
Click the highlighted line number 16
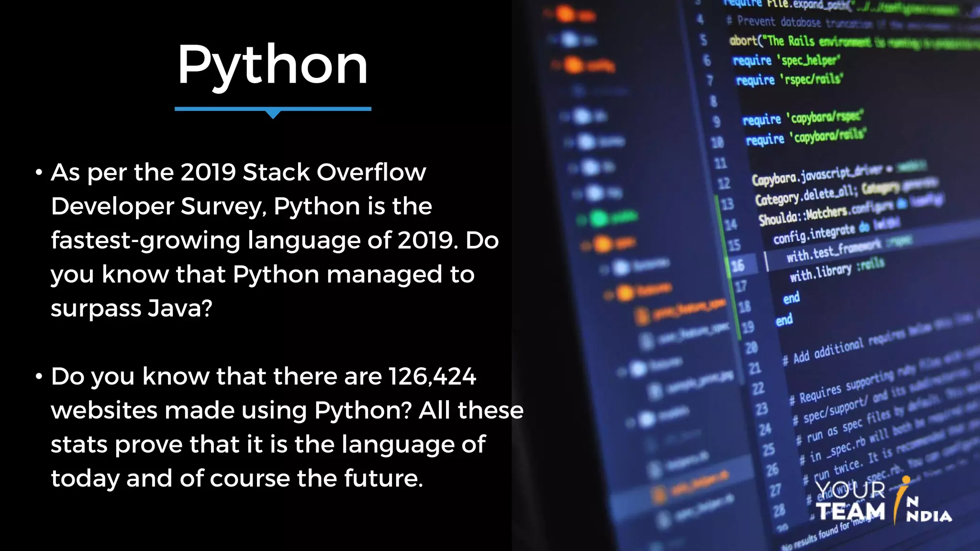click(x=737, y=265)
